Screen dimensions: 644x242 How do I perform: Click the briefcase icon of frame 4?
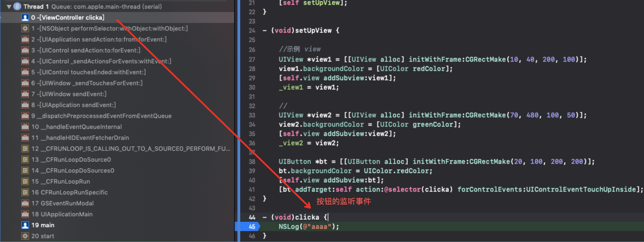[25, 61]
